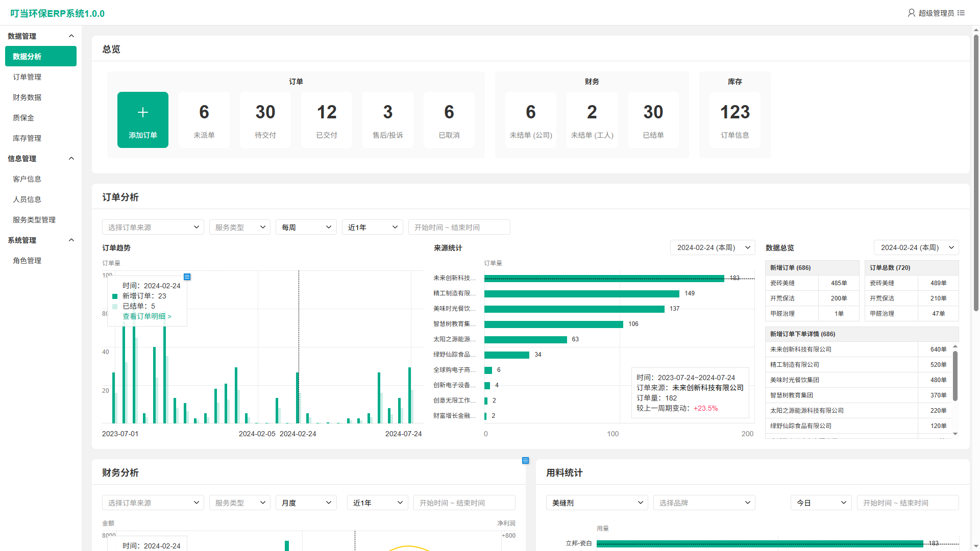980x551 pixels.
Task: Click the 售后/投诉 card
Action: pos(388,120)
